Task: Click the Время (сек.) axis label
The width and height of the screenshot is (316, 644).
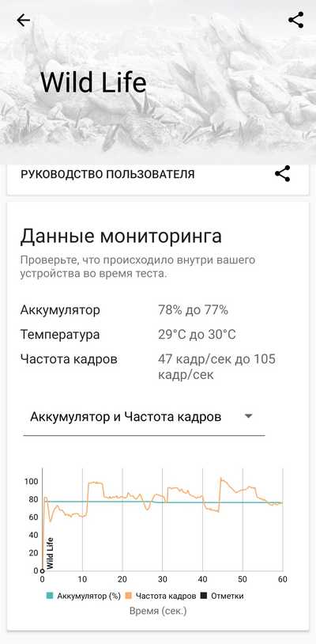Action: click(158, 611)
